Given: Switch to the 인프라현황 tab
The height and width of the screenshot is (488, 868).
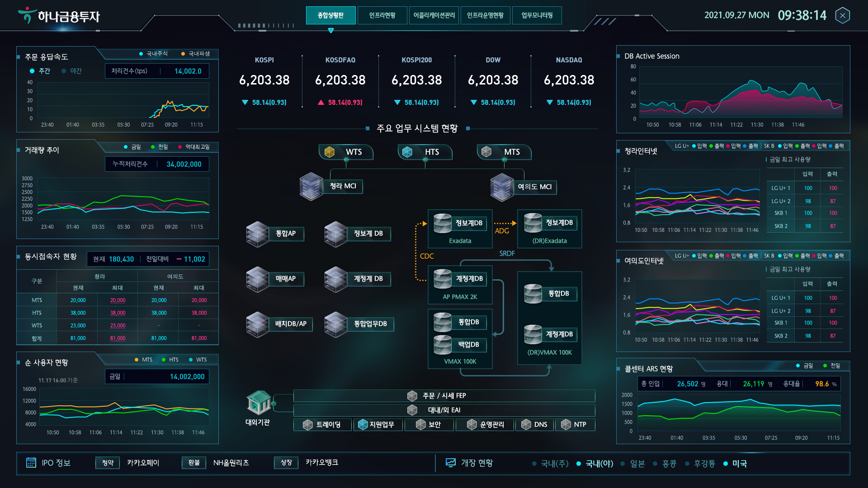Looking at the screenshot, I should click(382, 15).
